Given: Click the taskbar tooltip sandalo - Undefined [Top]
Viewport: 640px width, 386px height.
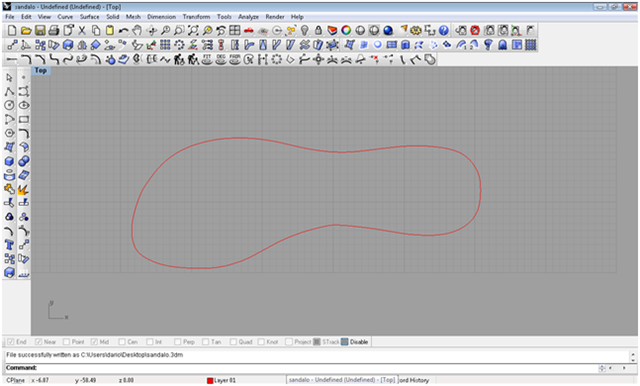Looking at the screenshot, I should (x=342, y=379).
